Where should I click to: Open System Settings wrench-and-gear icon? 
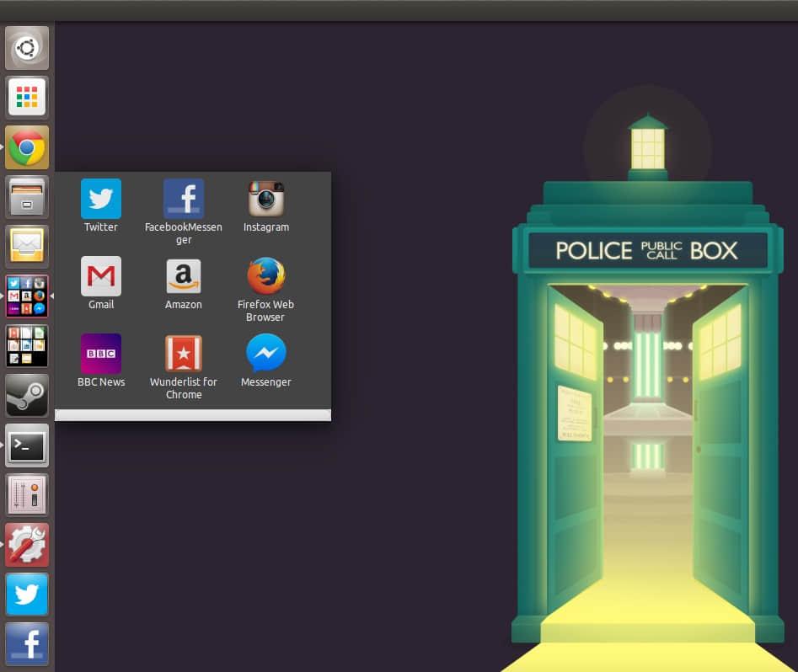click(27, 545)
